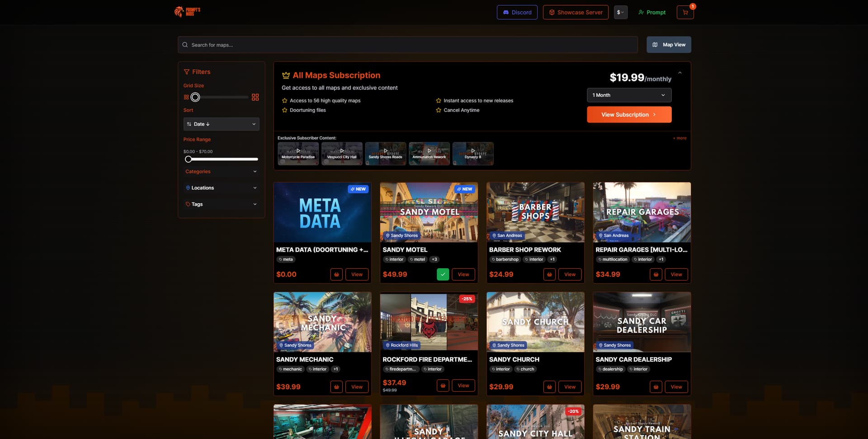The width and height of the screenshot is (868, 439).
Task: Filter by the dealership tag
Action: (610, 369)
